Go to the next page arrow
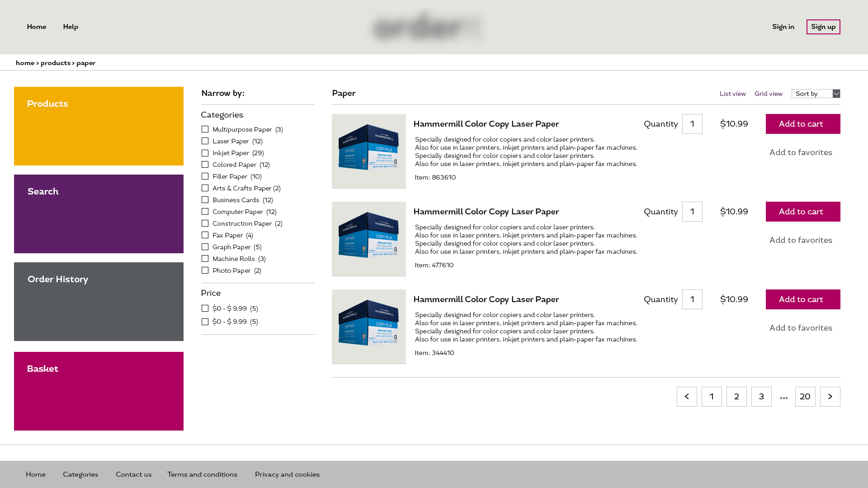 click(830, 397)
